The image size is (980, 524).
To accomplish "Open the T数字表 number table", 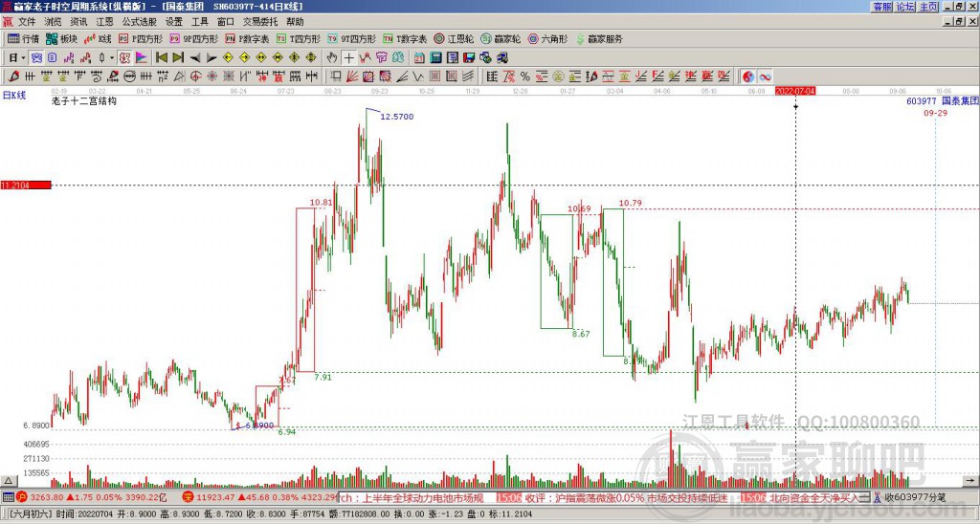I will click(405, 38).
